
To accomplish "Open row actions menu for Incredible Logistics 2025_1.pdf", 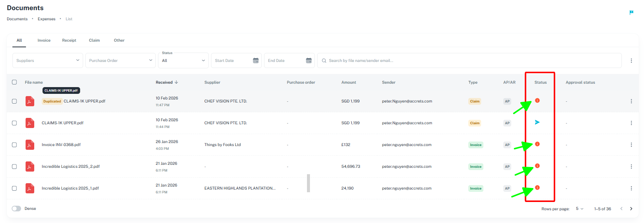I will [x=631, y=188].
